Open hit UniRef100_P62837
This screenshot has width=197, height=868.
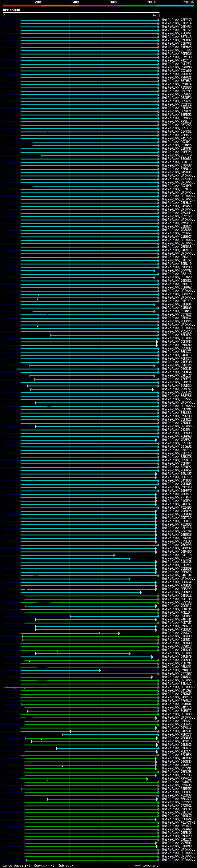(x=177, y=796)
